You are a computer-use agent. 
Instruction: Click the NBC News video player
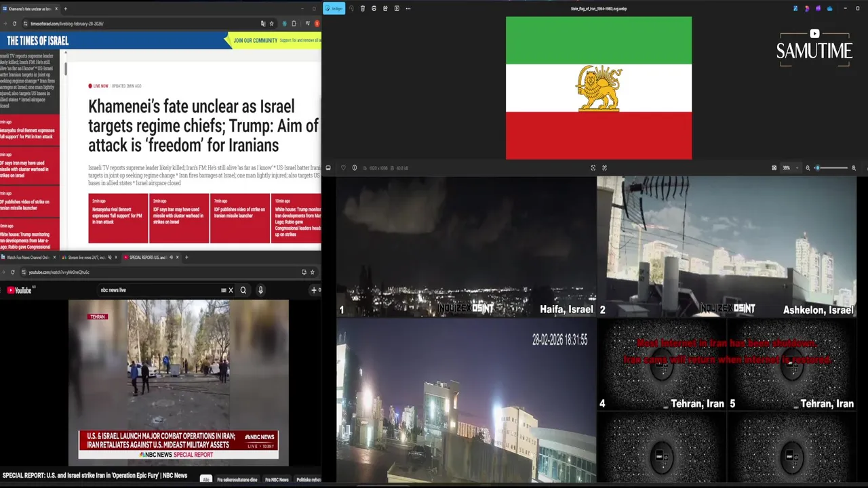coord(178,383)
